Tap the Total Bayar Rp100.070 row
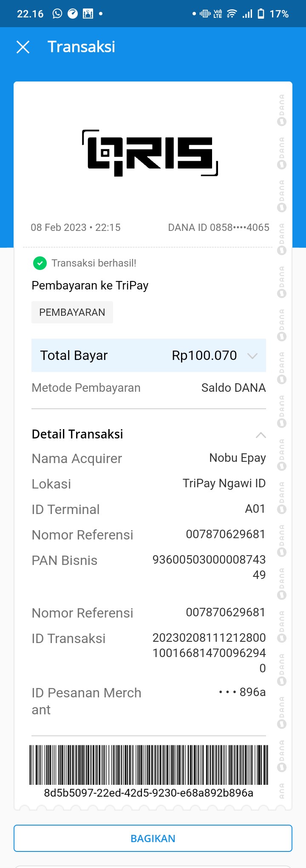306x868 pixels. click(149, 355)
